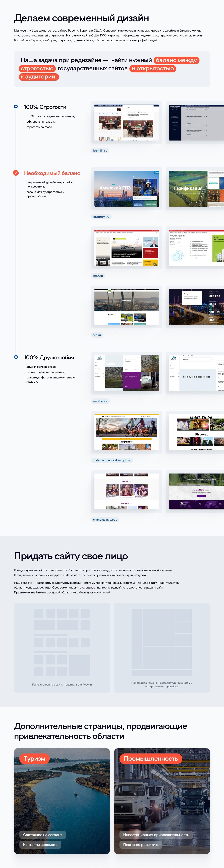Image resolution: width=224 pixels, height=868 pixels.
Task: Open the kremlin.ru news page screenshot
Action: click(x=127, y=122)
